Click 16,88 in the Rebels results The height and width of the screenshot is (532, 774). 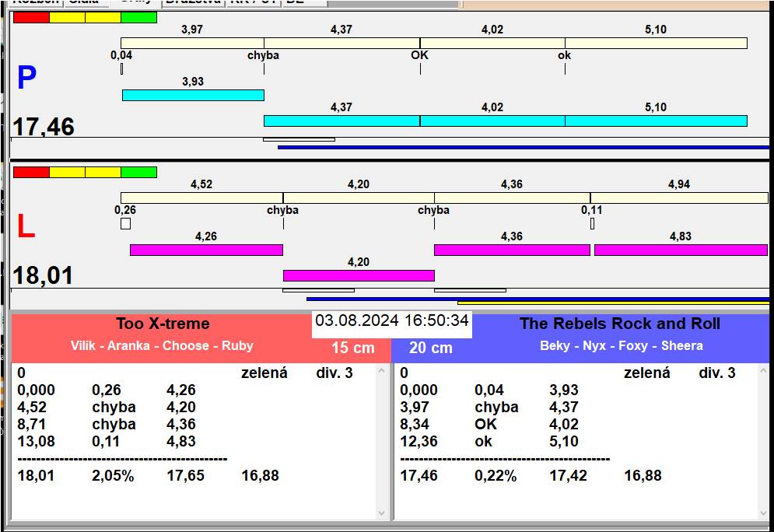coord(643,476)
